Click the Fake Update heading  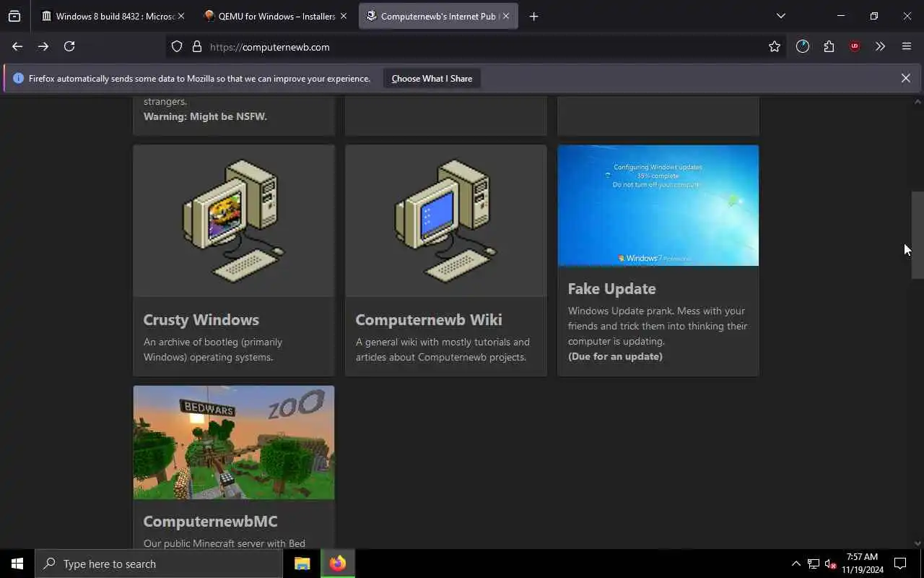pyautogui.click(x=611, y=288)
